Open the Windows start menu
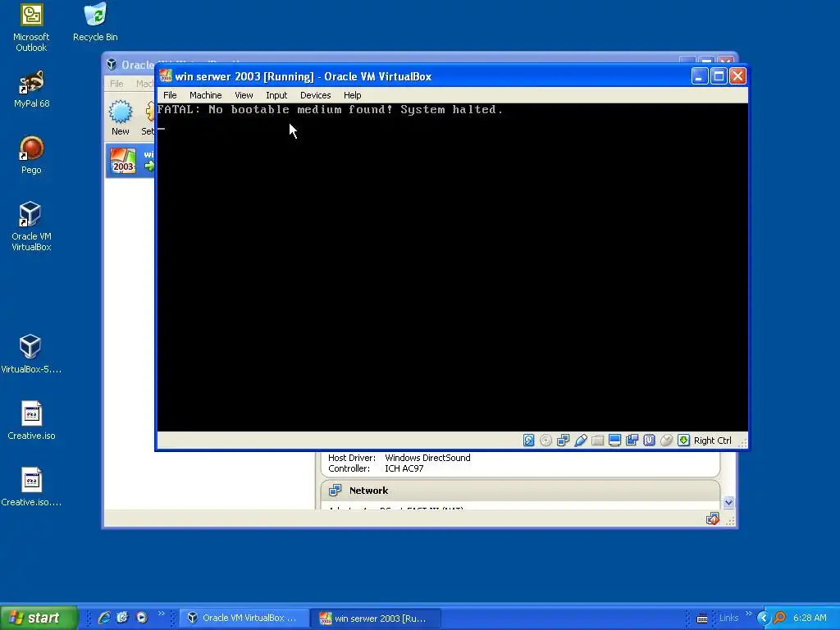 (x=39, y=618)
